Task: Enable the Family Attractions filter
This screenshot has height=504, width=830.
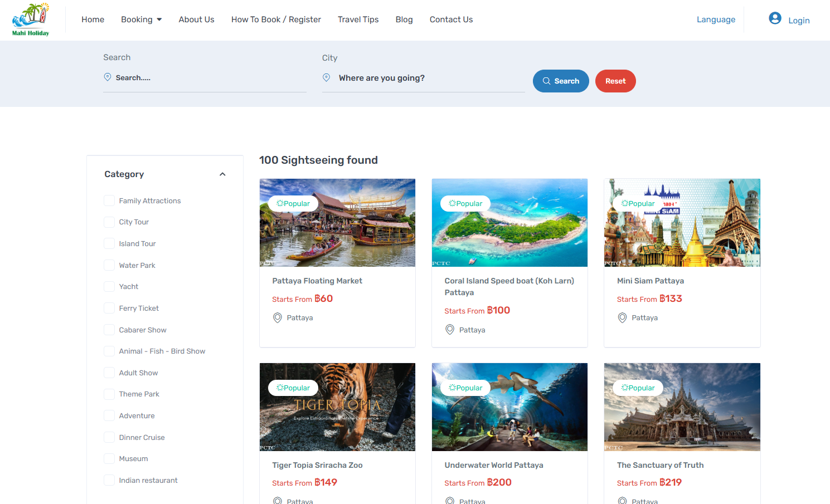Action: tap(109, 200)
